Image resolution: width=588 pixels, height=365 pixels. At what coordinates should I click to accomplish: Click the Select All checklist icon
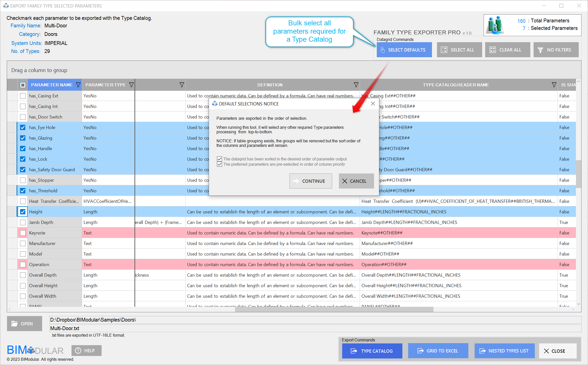(x=444, y=50)
